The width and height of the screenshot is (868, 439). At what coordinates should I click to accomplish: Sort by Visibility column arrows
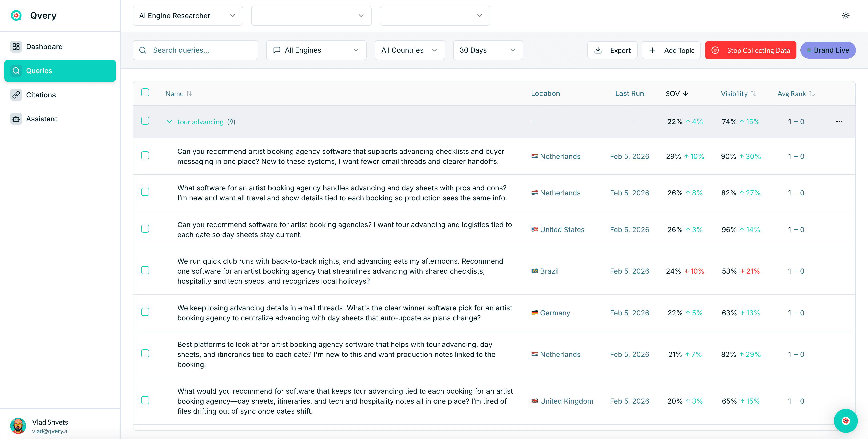754,93
